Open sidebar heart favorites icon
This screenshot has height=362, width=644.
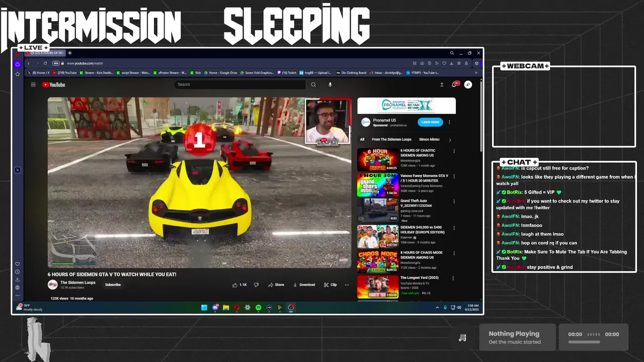pyautogui.click(x=18, y=264)
